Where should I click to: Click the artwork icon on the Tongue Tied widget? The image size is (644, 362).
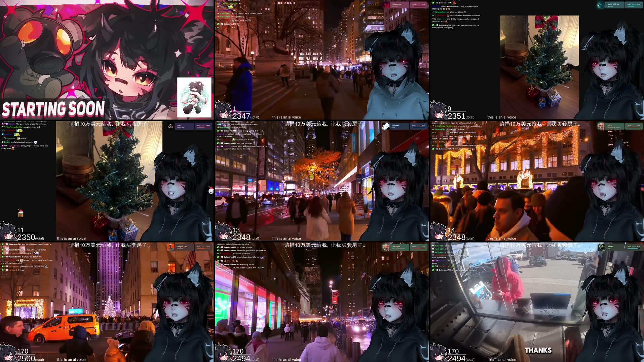(171, 248)
